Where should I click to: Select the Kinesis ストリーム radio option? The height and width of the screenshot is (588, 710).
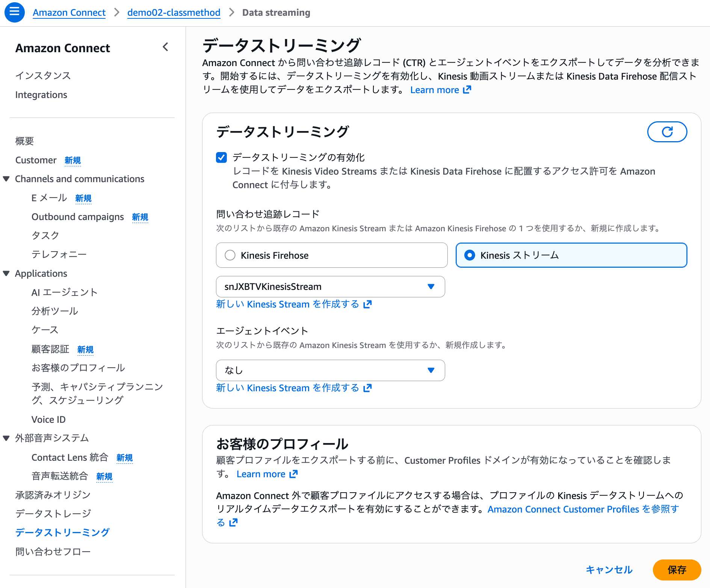point(571,255)
